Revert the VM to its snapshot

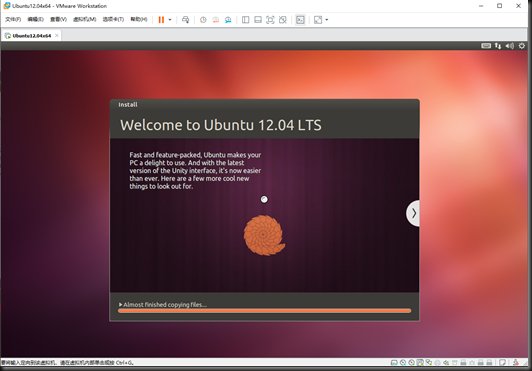click(215, 20)
